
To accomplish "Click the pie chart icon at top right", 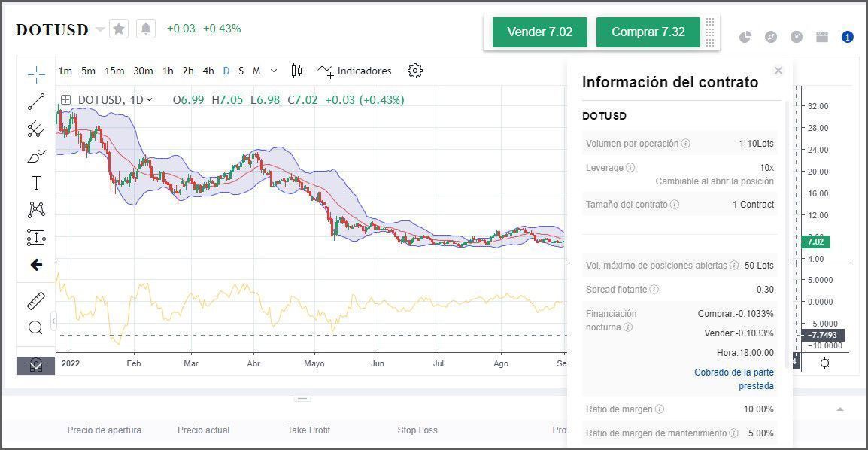I will (745, 37).
